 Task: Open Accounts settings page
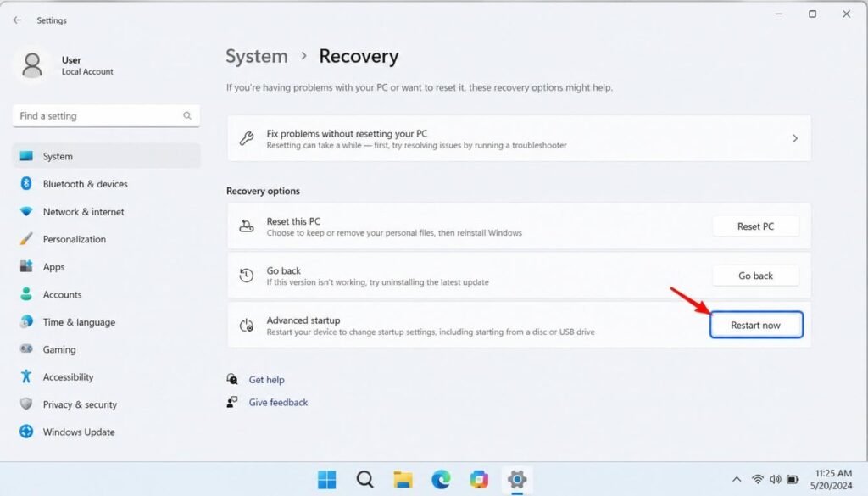tap(106, 294)
